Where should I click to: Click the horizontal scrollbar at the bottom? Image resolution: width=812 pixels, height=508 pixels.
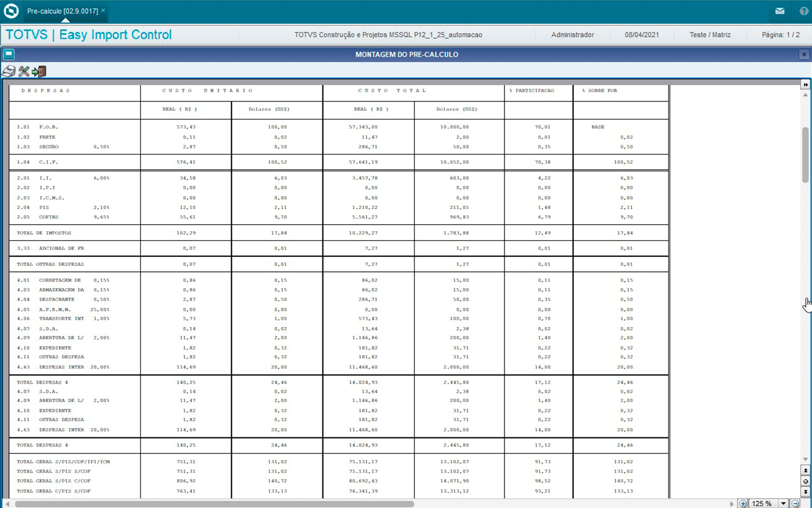[x=215, y=504]
